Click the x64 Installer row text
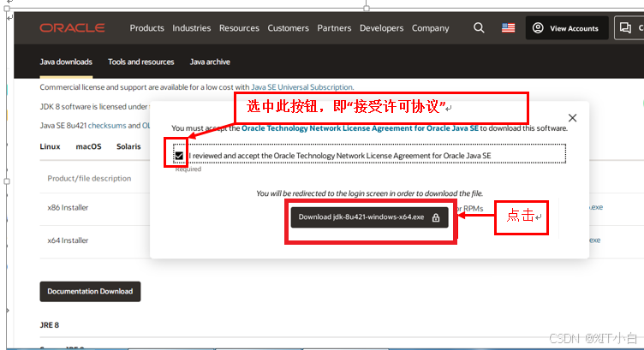The image size is (644, 350). click(x=68, y=240)
